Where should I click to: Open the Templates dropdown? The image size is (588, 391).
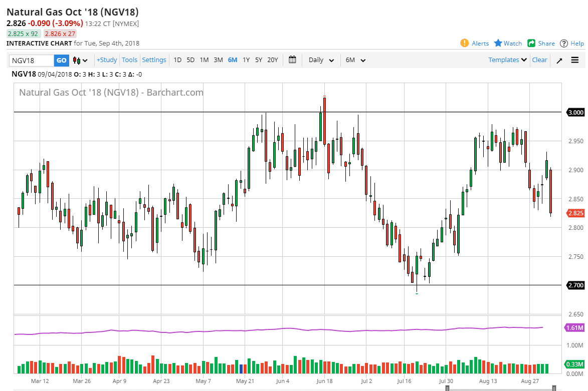pyautogui.click(x=507, y=60)
